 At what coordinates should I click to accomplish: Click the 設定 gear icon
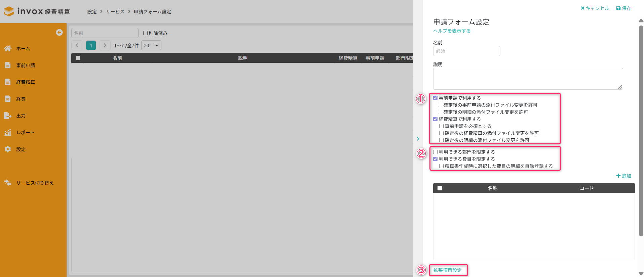[8, 149]
